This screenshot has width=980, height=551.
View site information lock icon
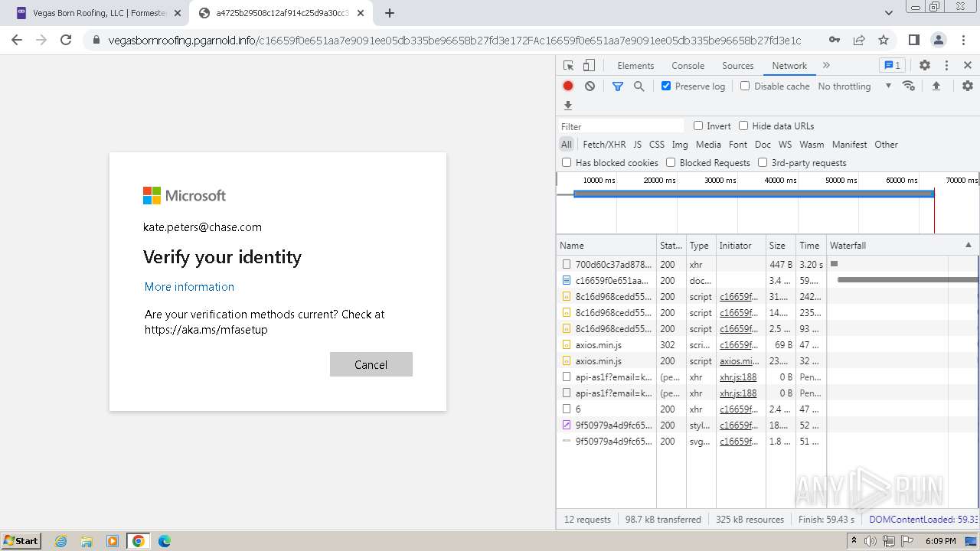coord(96,40)
